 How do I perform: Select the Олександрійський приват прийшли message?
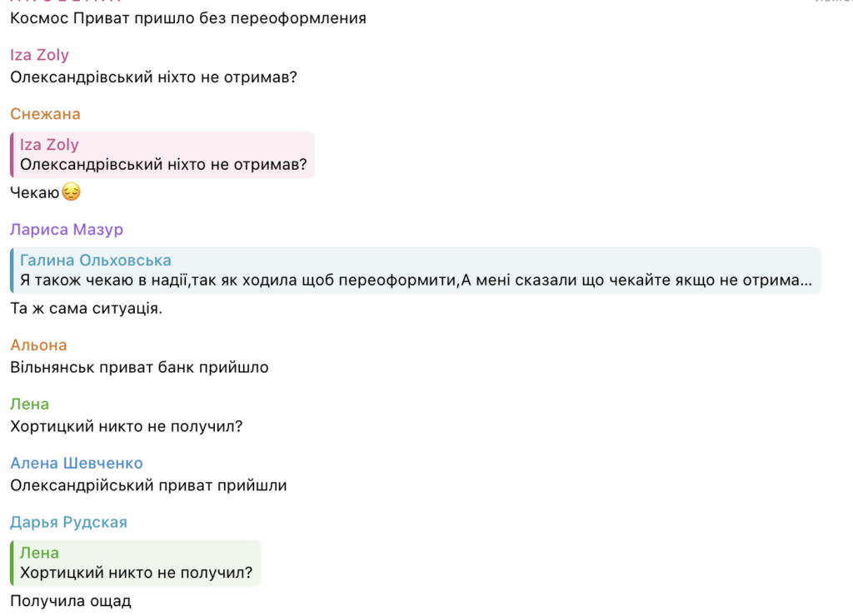coord(148,485)
